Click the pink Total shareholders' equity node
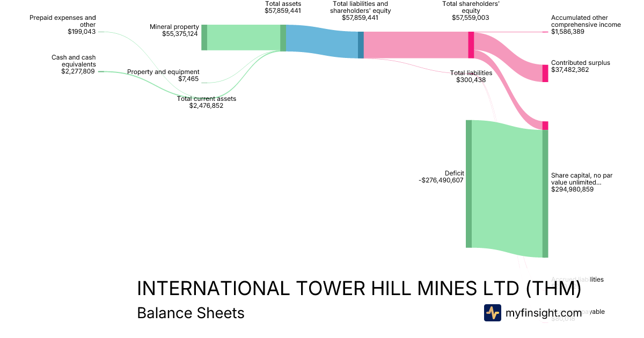This screenshot has width=644, height=338. tap(471, 42)
